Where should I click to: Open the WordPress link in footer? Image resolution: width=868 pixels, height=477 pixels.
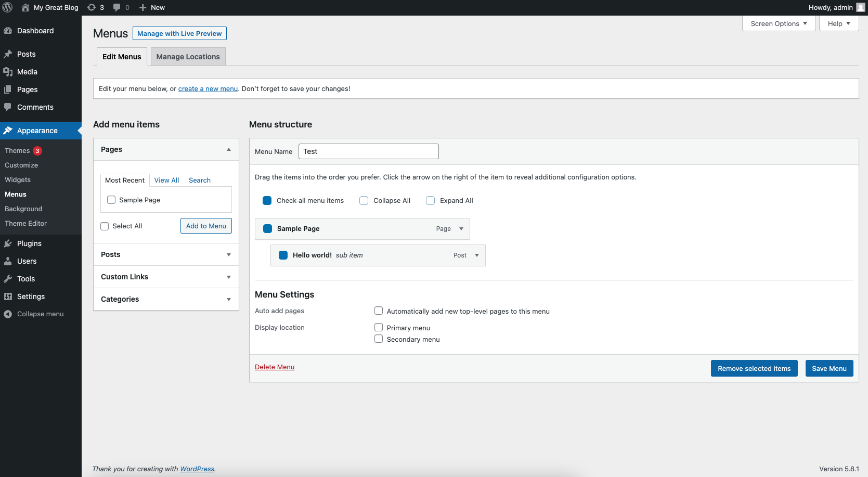197,469
